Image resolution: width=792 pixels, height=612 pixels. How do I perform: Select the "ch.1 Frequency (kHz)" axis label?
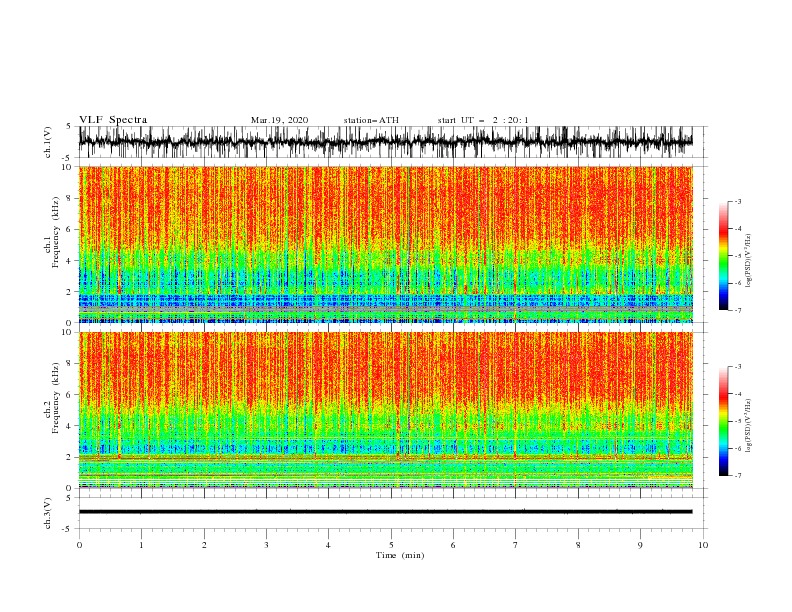pos(53,232)
